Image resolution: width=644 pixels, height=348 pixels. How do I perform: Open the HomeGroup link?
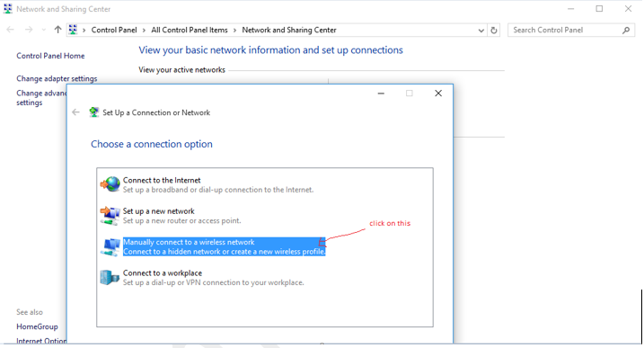coord(37,326)
